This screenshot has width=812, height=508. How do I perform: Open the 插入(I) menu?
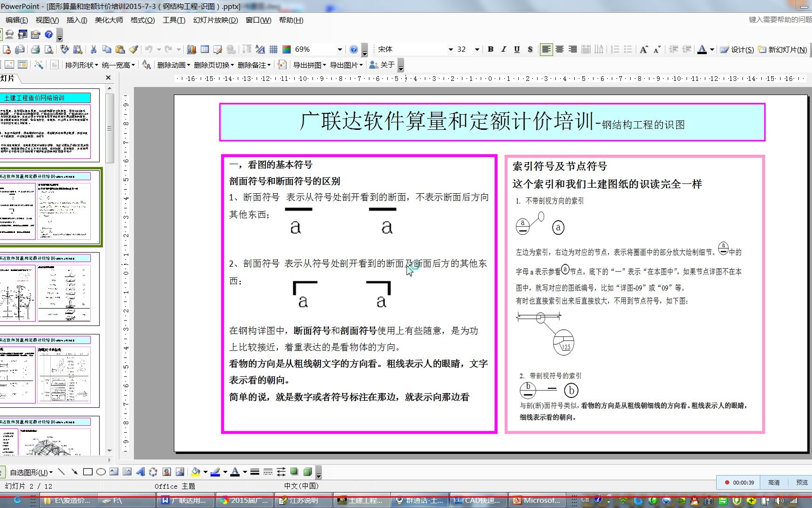77,20
